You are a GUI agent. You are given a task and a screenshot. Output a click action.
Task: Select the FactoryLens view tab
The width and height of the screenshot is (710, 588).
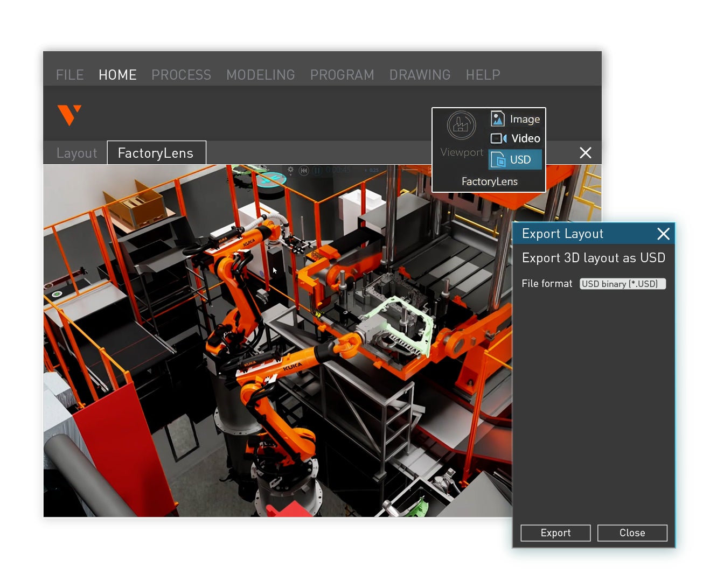tap(156, 153)
